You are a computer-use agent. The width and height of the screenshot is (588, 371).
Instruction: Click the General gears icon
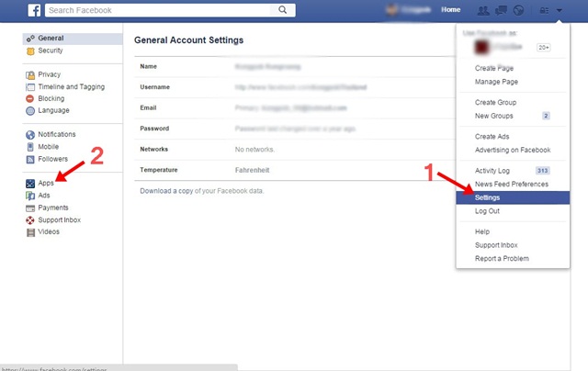pyautogui.click(x=30, y=39)
